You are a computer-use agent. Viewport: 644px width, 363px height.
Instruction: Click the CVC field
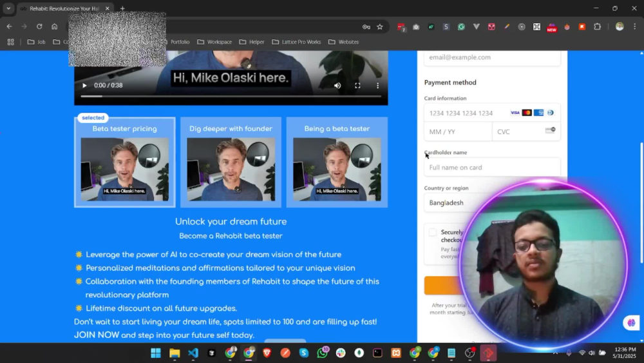tap(526, 132)
